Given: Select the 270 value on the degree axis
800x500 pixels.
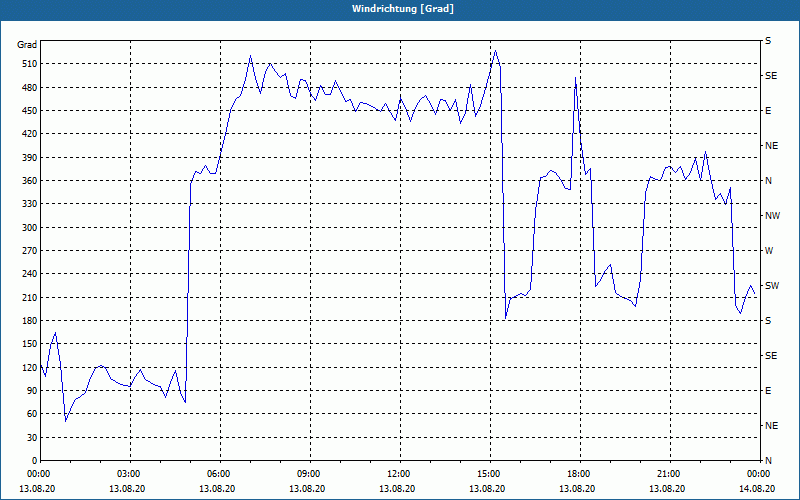Looking at the screenshot, I should (x=30, y=251).
